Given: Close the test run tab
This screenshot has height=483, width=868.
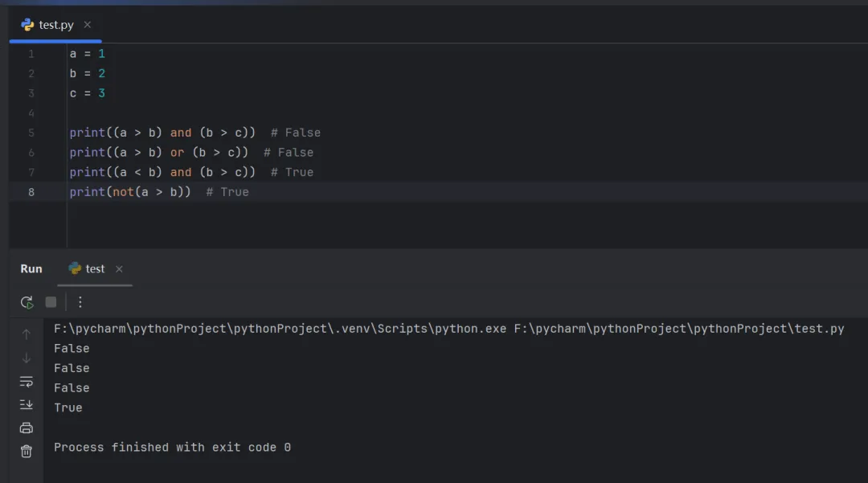Looking at the screenshot, I should [119, 269].
